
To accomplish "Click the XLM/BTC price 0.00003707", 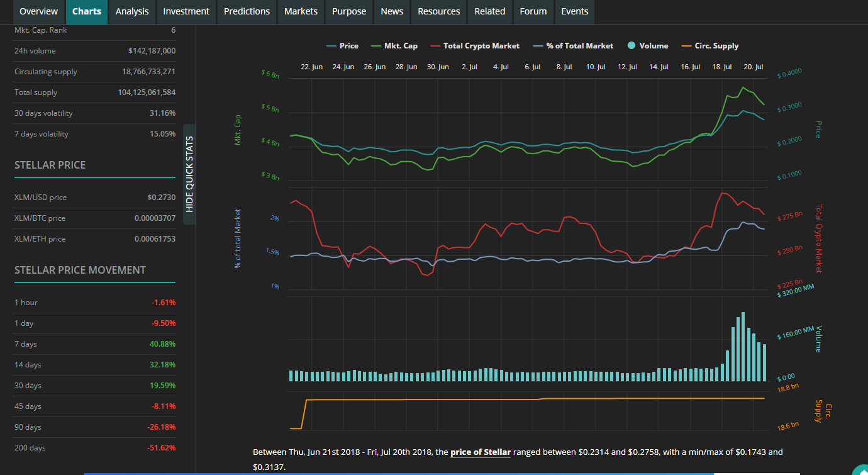I will (x=155, y=218).
